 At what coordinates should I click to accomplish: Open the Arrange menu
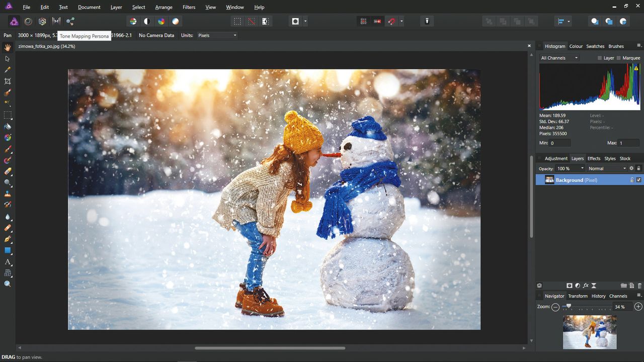pyautogui.click(x=164, y=7)
